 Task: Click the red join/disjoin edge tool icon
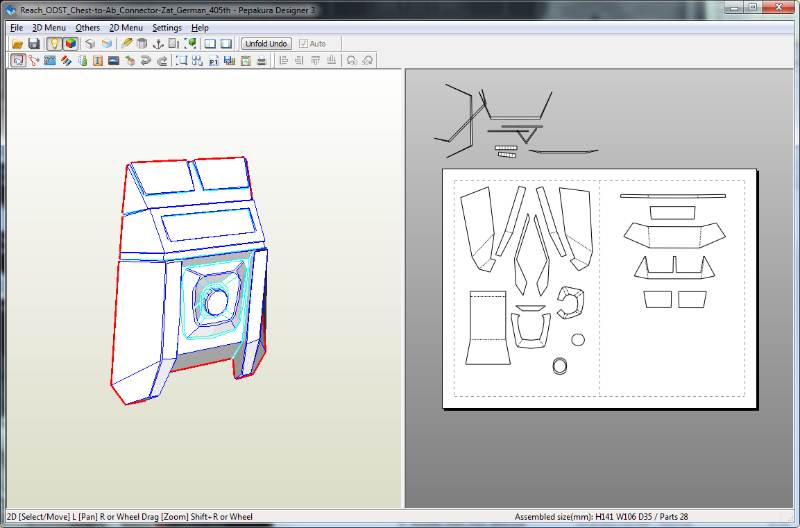coord(34,61)
